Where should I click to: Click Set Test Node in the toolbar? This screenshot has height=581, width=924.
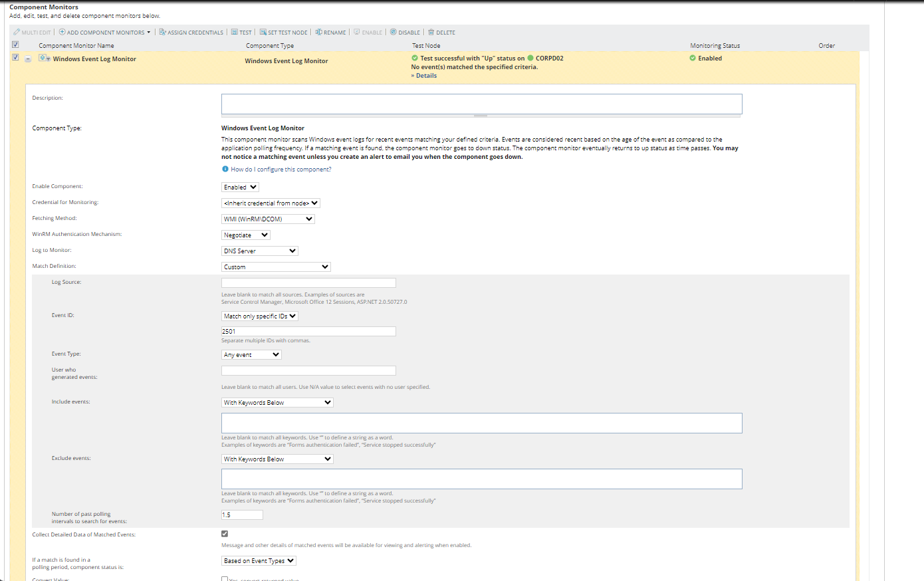point(288,33)
